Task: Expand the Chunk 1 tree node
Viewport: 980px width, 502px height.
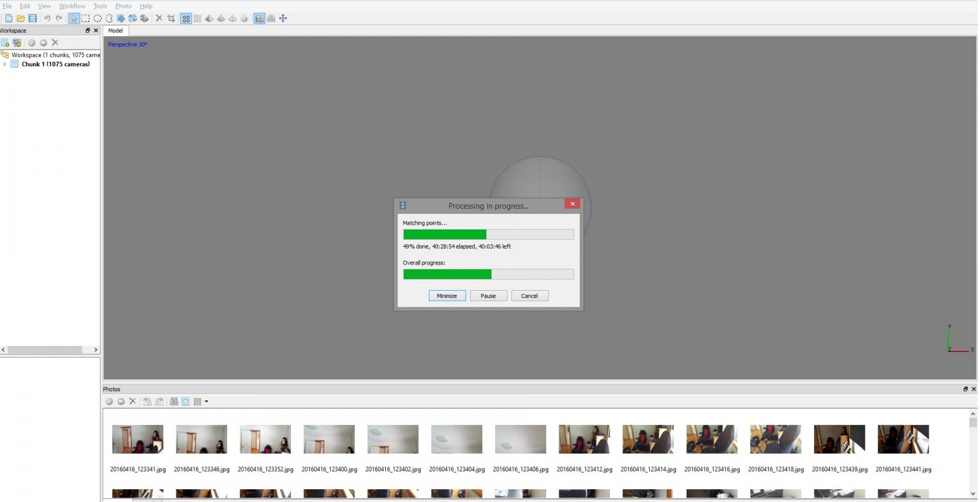Action: coord(5,64)
